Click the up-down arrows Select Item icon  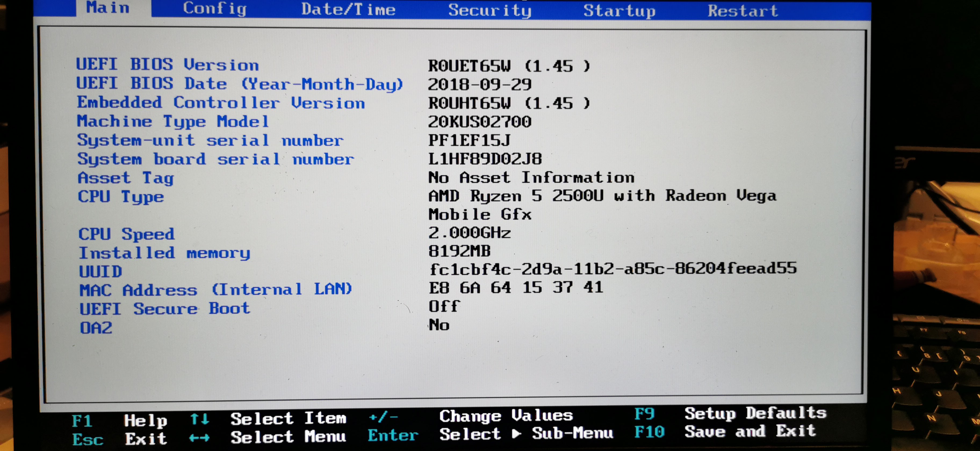200,419
